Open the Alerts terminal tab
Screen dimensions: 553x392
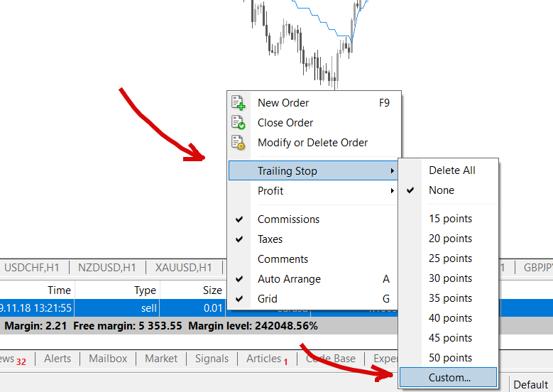(58, 359)
